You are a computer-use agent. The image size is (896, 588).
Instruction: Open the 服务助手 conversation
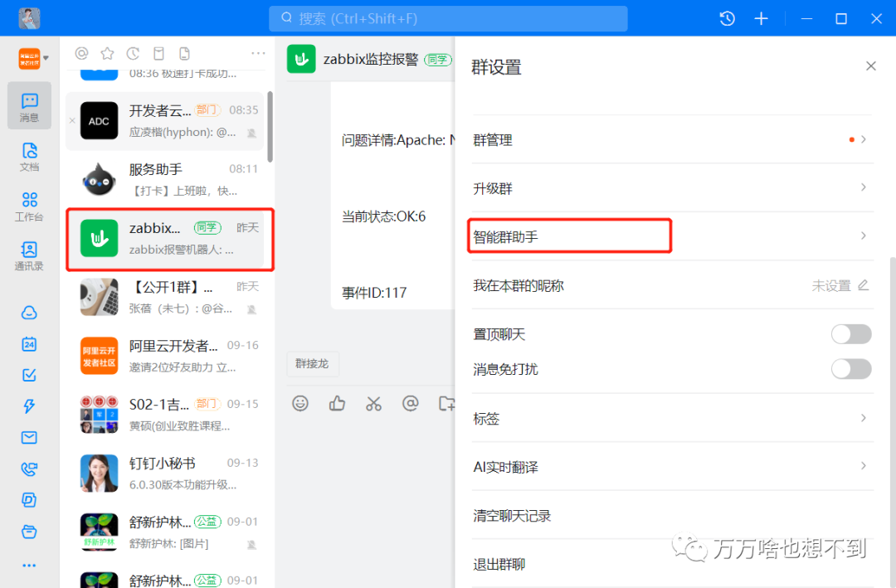[164, 180]
